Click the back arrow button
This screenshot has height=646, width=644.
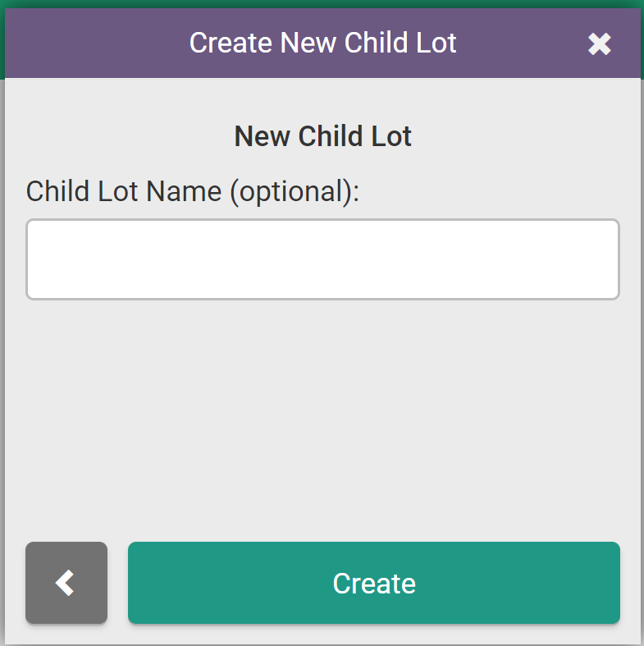(x=66, y=583)
